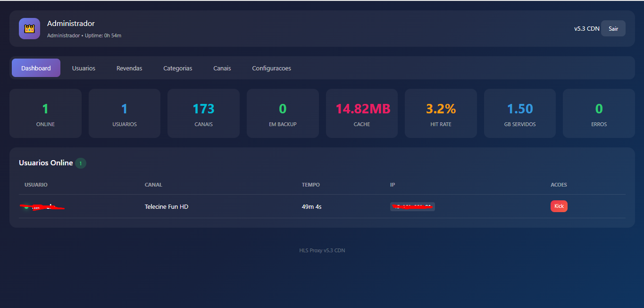This screenshot has width=644, height=308.
Task: Click the ERROS counter card
Action: coord(599,113)
